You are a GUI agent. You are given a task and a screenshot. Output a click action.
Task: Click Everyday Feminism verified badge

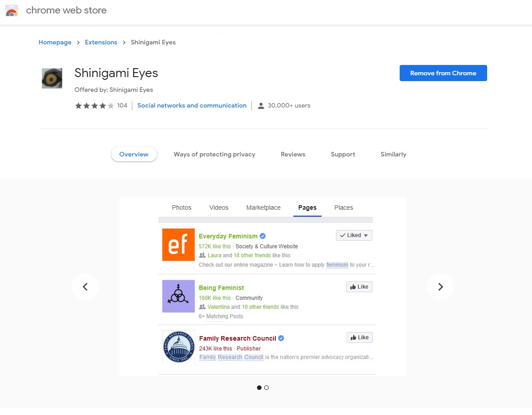[262, 236]
